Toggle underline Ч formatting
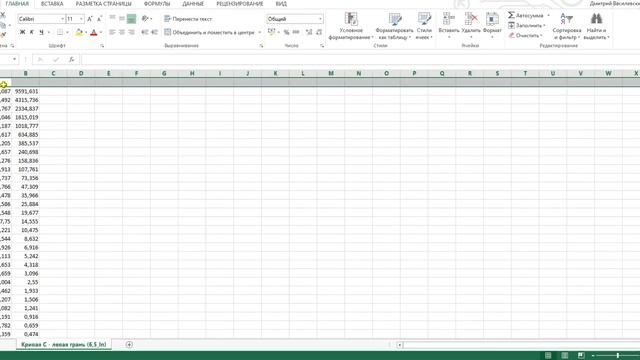Screen dimensions: 640x360 click(41, 32)
